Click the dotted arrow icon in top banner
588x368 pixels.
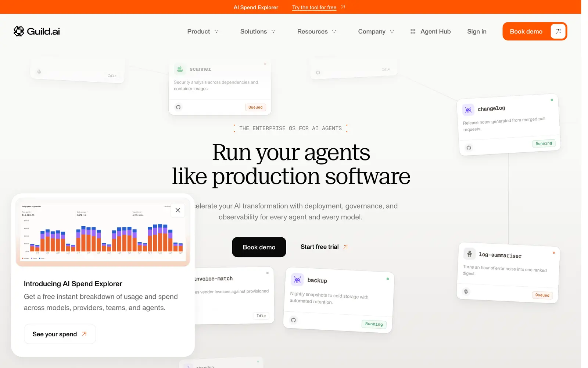click(x=343, y=7)
